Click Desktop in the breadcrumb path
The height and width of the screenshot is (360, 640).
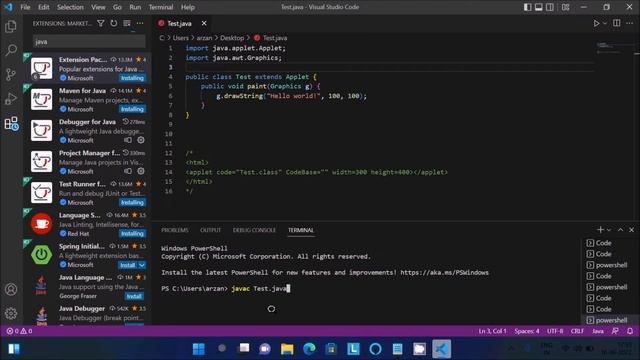tap(232, 38)
